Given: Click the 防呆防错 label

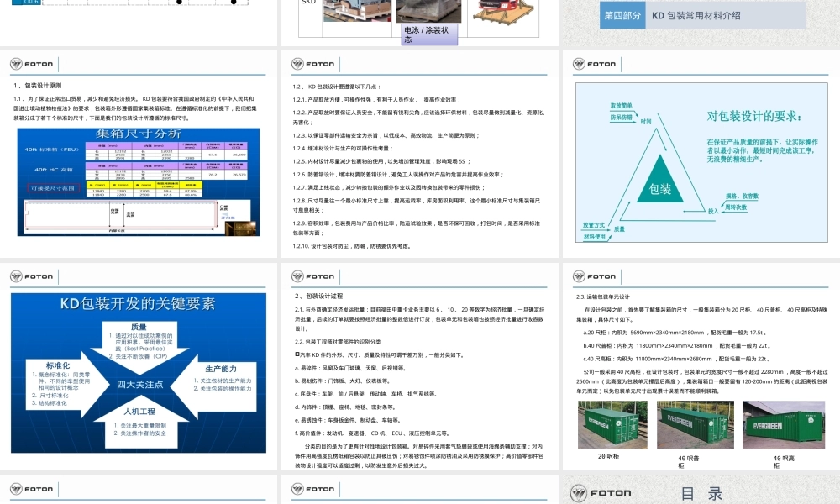Looking at the screenshot, I should tap(621, 117).
